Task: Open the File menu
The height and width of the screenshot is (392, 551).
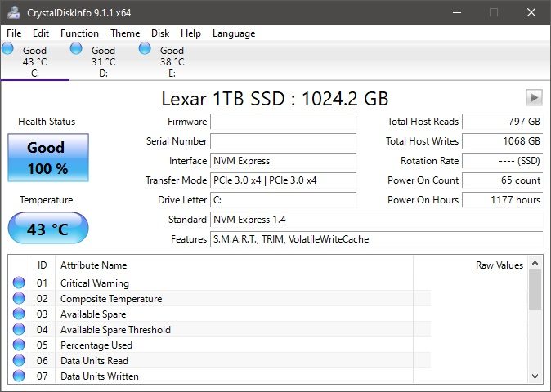Action: [x=14, y=33]
